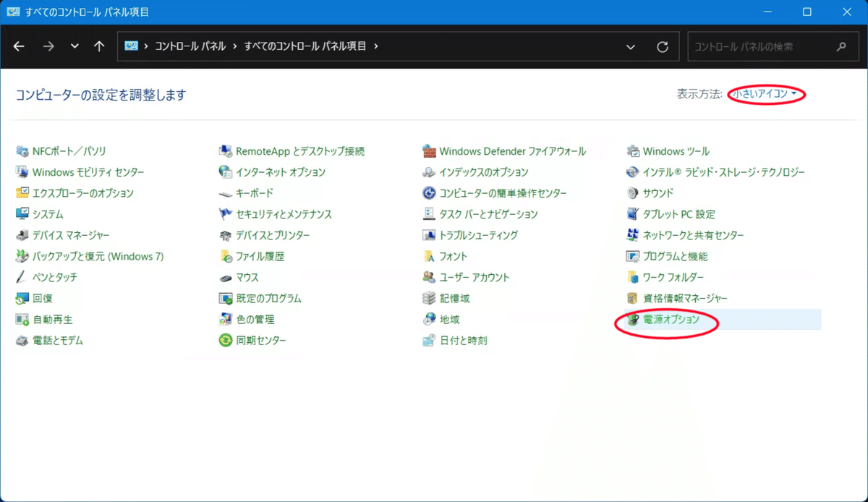Select すべてのコントロール パネル項目 breadcrumb

pos(305,46)
